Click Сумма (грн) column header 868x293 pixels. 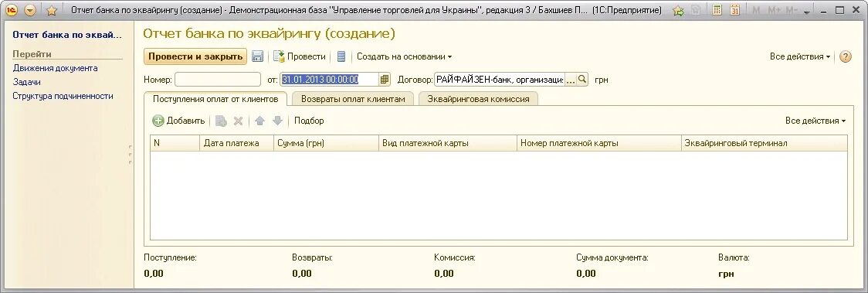pyautogui.click(x=326, y=143)
